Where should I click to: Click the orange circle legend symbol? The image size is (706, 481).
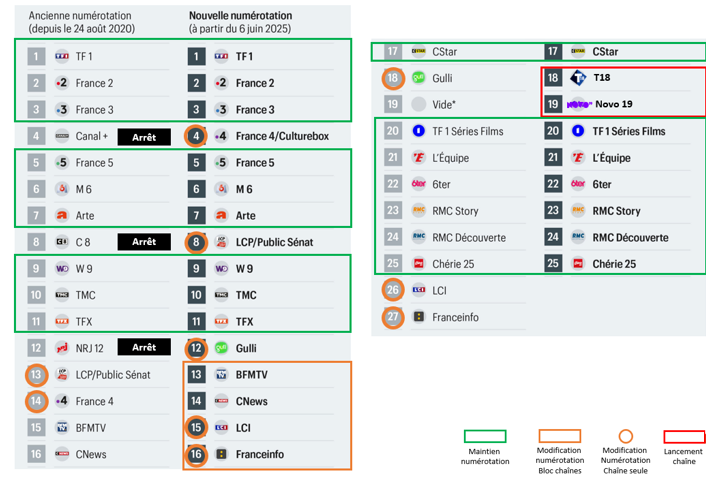(625, 436)
